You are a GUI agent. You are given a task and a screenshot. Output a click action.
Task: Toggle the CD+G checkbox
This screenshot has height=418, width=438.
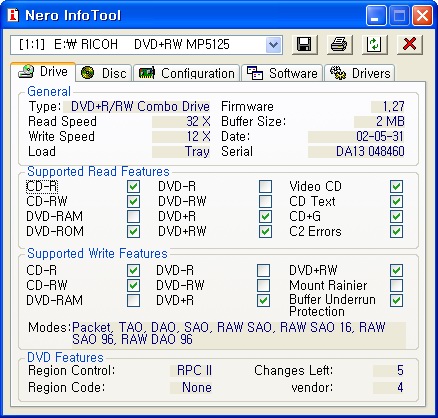tap(396, 217)
